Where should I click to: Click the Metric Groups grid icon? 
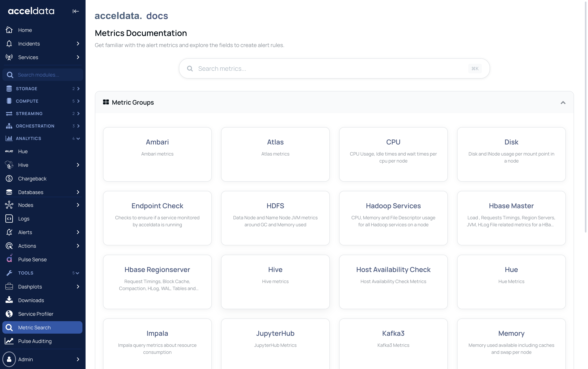point(106,102)
